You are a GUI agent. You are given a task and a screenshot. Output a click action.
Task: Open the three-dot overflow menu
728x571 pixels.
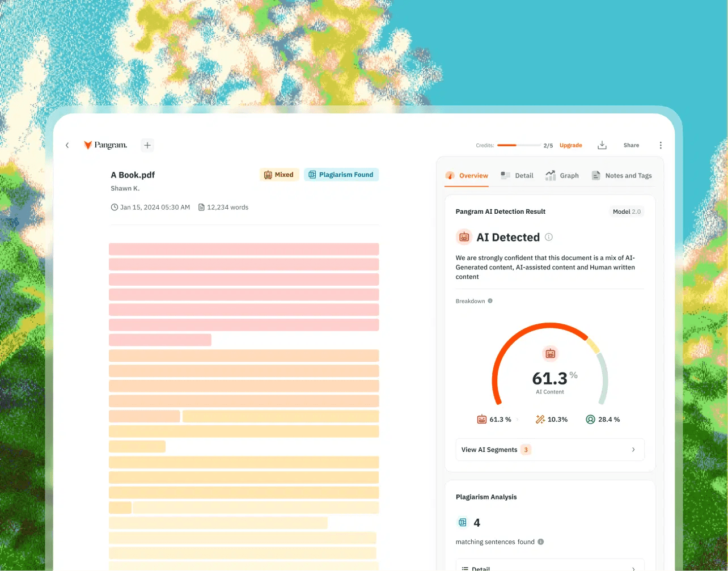660,145
